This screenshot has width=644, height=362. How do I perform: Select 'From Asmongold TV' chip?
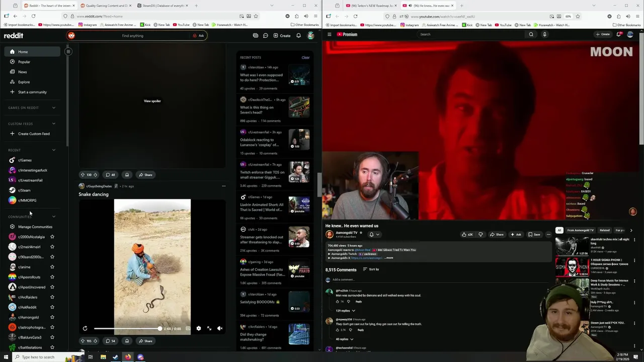[x=580, y=230]
